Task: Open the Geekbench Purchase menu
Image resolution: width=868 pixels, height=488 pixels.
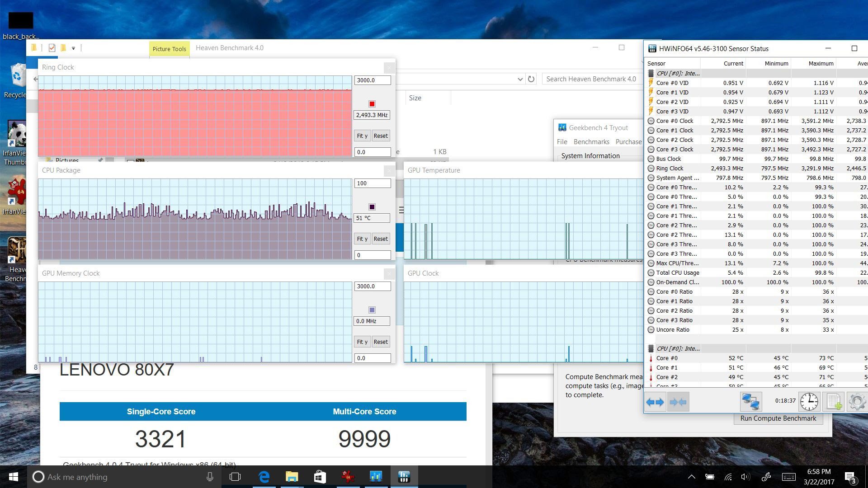Action: point(628,142)
